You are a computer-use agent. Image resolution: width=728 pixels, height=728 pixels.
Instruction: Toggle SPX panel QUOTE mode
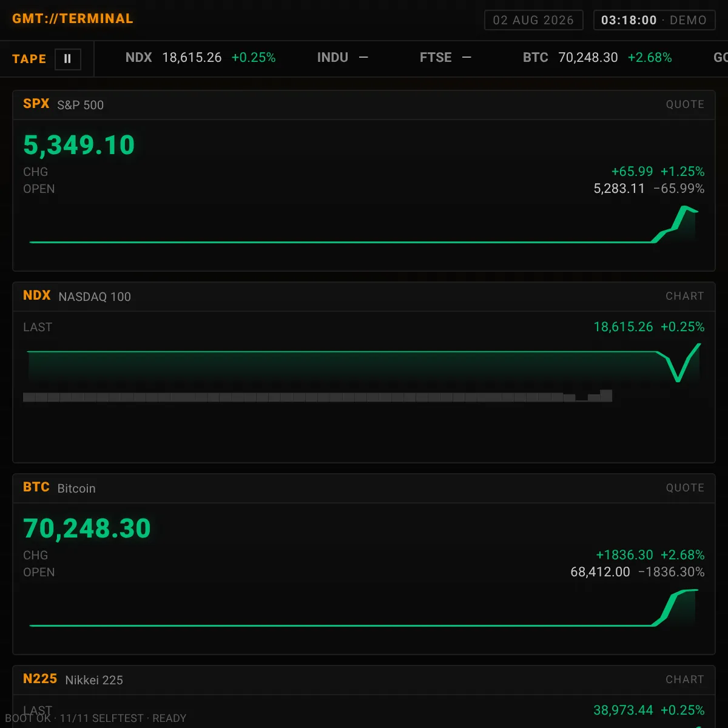click(x=685, y=104)
